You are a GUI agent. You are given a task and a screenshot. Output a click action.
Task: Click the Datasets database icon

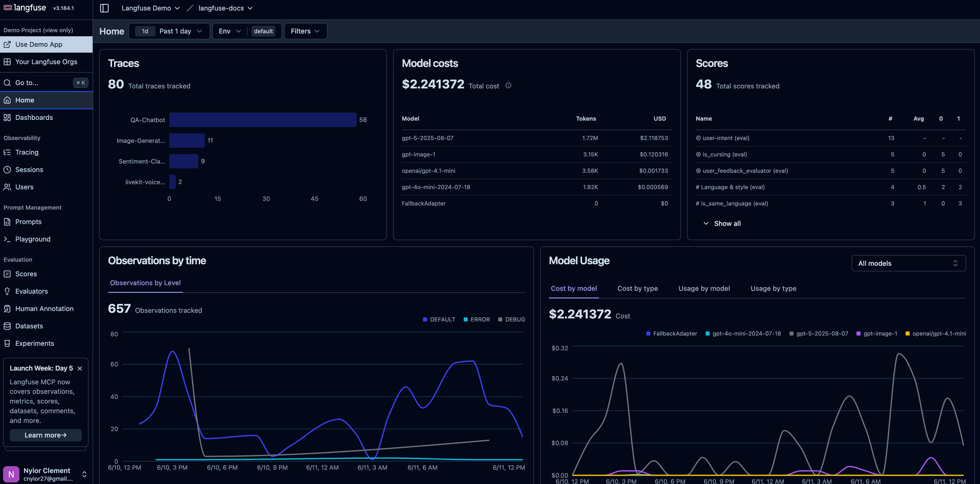pos(7,326)
